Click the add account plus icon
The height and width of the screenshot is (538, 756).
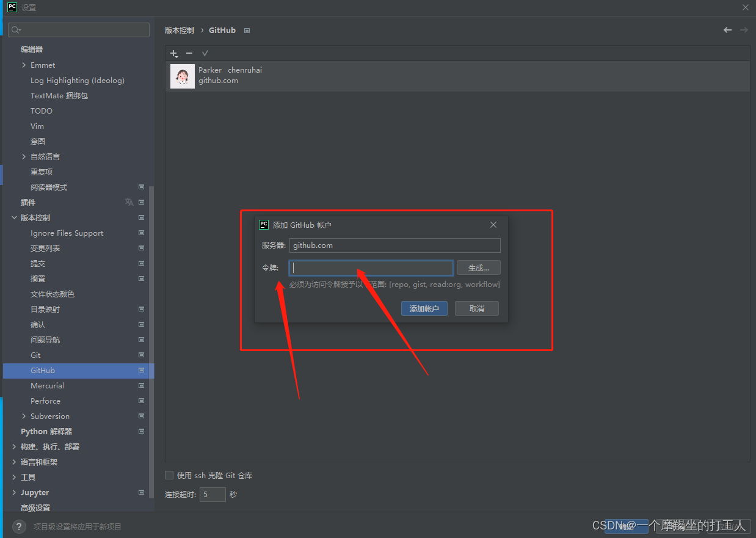pyautogui.click(x=174, y=54)
